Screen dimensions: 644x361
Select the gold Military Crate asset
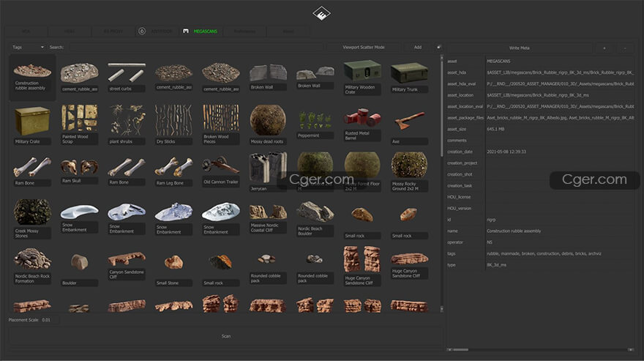pos(32,124)
